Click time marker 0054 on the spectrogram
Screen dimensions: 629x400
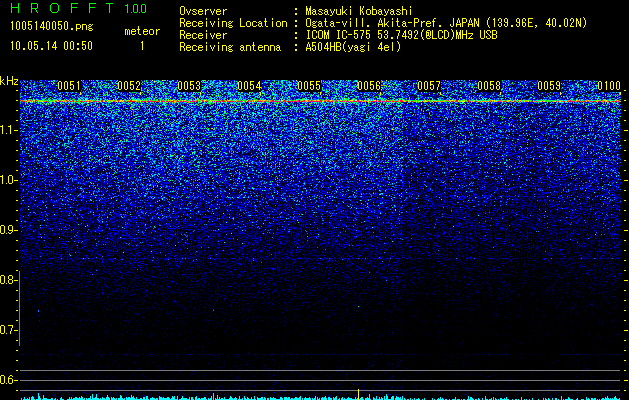point(249,86)
